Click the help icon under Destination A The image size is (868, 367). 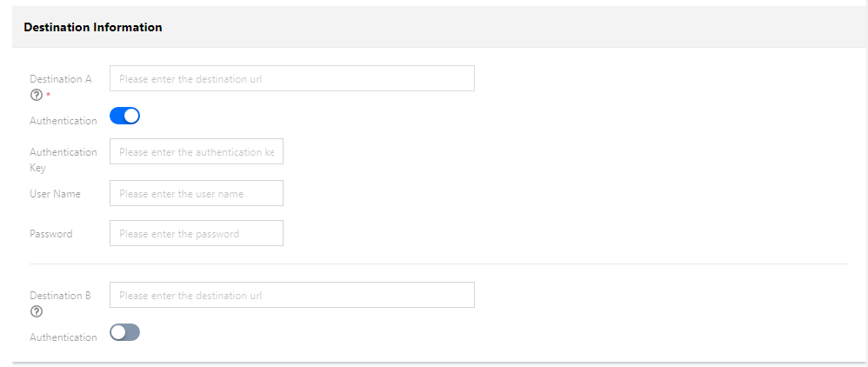point(36,95)
